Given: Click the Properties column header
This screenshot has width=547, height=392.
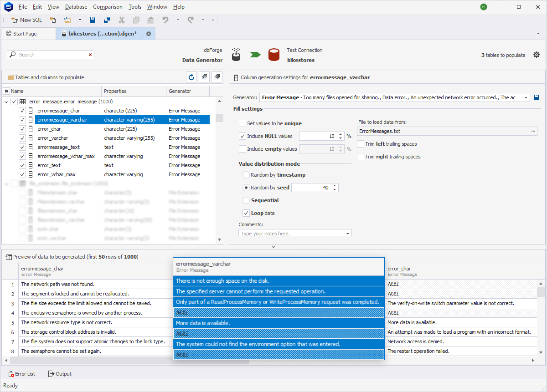Looking at the screenshot, I should [134, 91].
